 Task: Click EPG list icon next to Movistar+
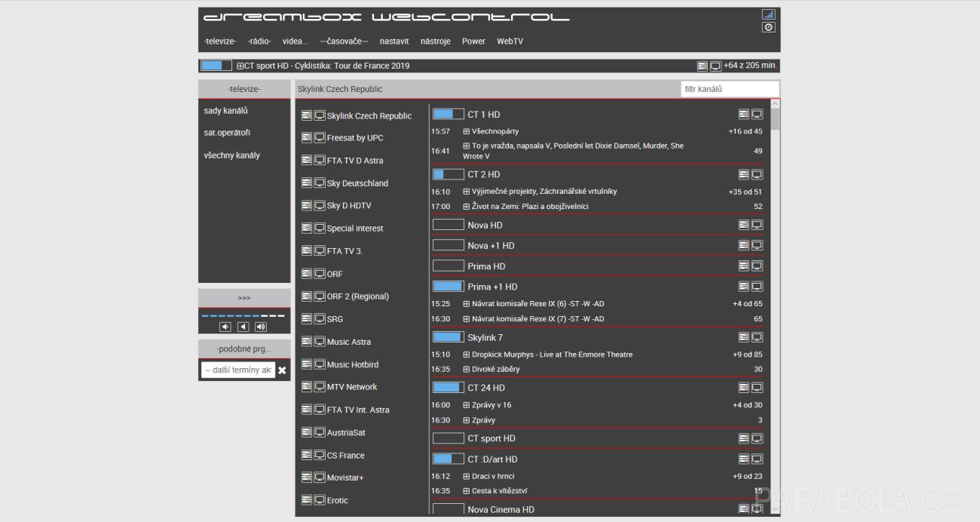click(x=307, y=478)
